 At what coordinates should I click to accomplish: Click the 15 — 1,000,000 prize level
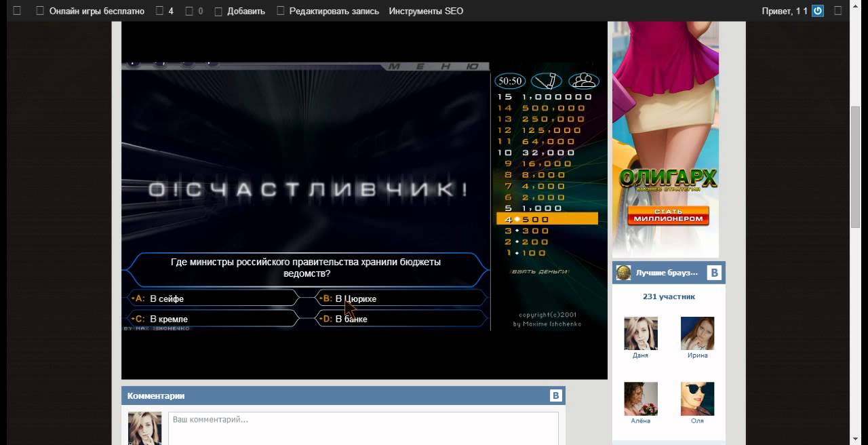[545, 96]
